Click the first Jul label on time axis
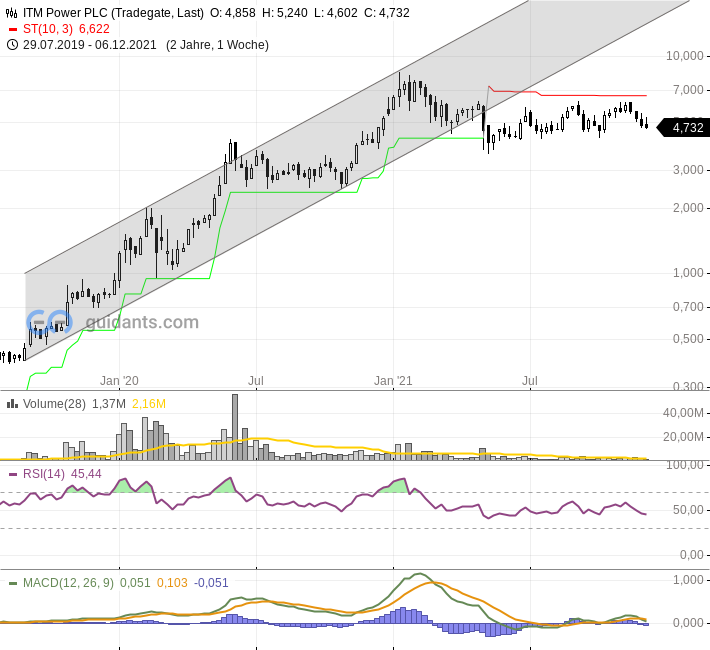710x650 pixels. (256, 380)
